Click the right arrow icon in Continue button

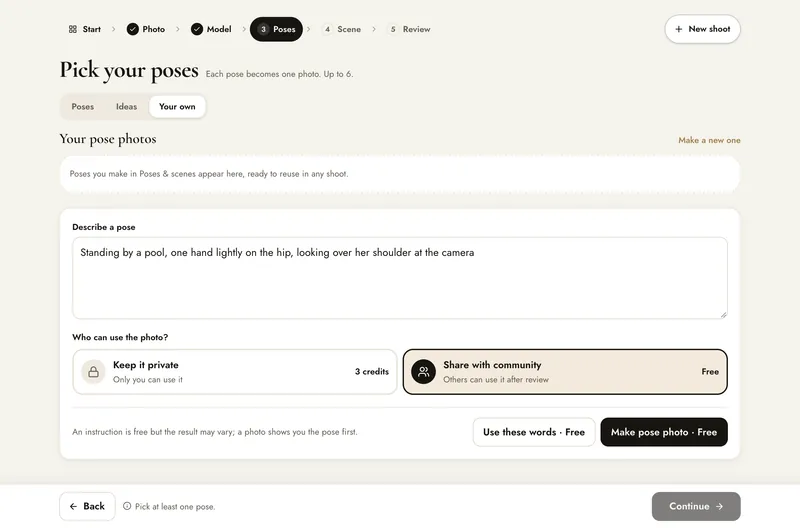click(x=719, y=506)
